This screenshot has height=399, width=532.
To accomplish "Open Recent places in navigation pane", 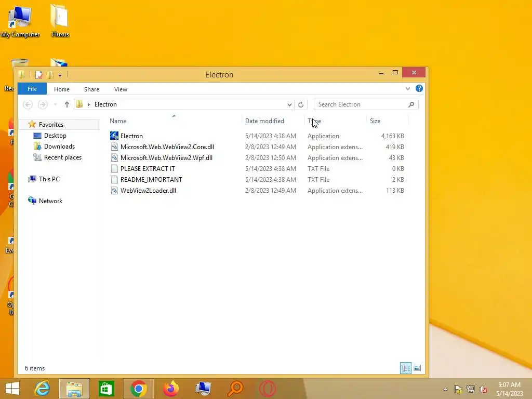I will coord(62,157).
